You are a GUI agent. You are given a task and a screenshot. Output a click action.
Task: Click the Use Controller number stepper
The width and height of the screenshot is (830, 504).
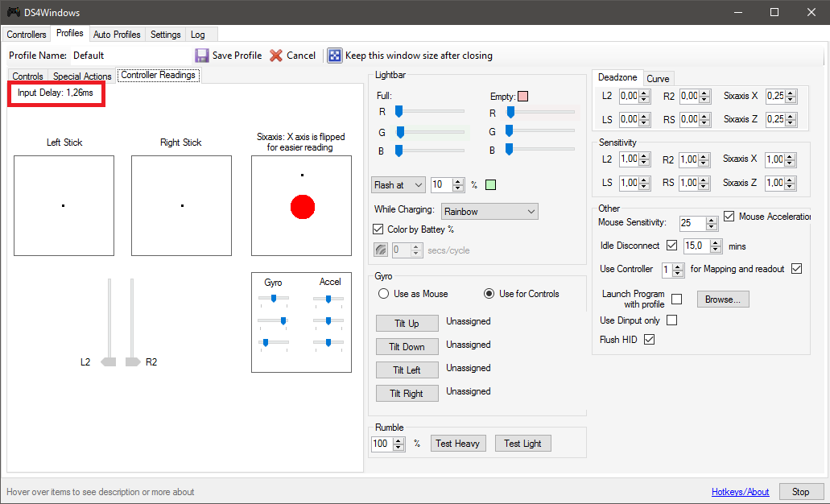point(678,270)
